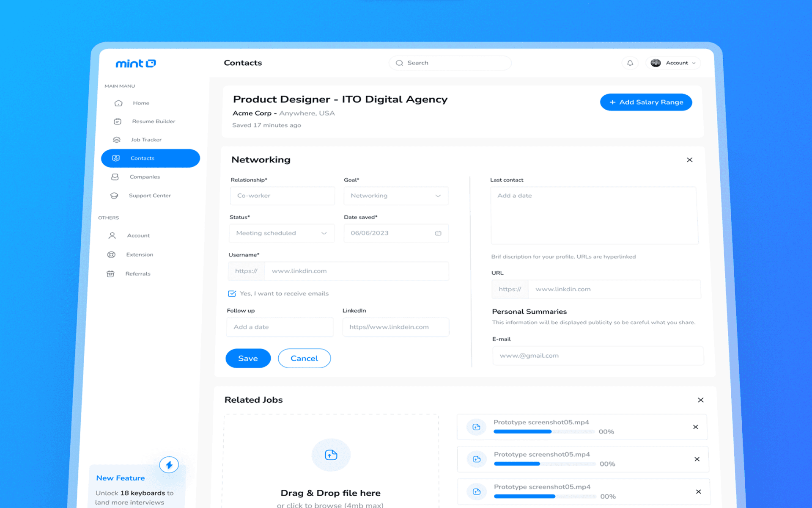Select the Status dropdown field

click(280, 233)
